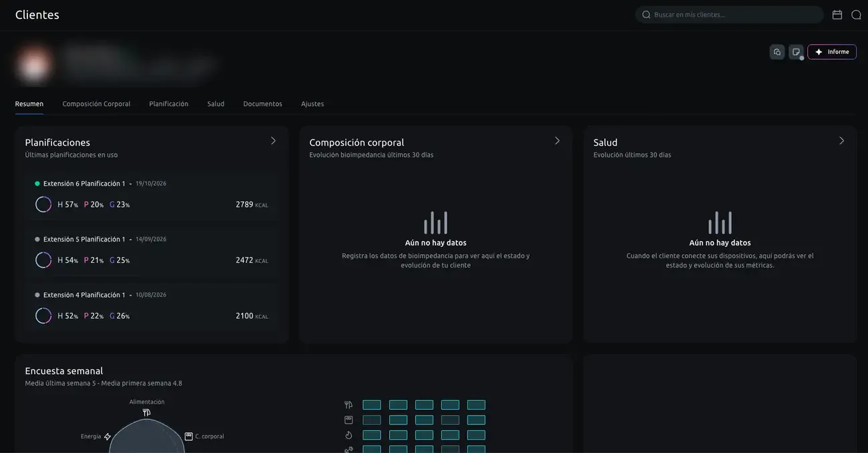Open the Ajustes tab
The height and width of the screenshot is (453, 868).
pos(312,104)
